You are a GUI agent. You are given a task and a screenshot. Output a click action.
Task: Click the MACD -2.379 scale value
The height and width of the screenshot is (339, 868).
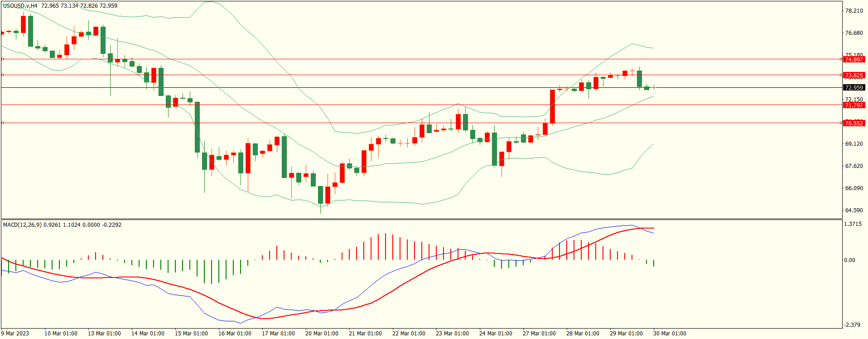point(853,325)
